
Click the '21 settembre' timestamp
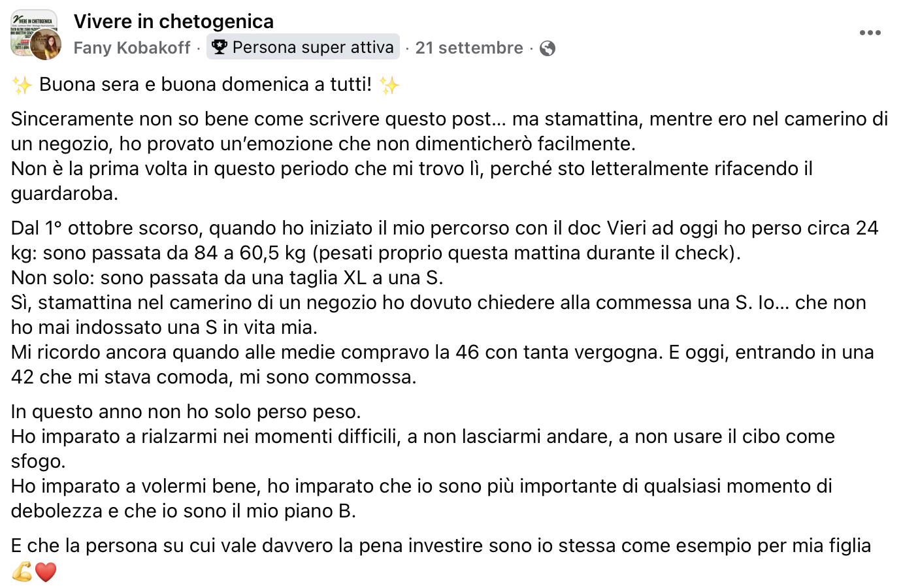pyautogui.click(x=469, y=46)
